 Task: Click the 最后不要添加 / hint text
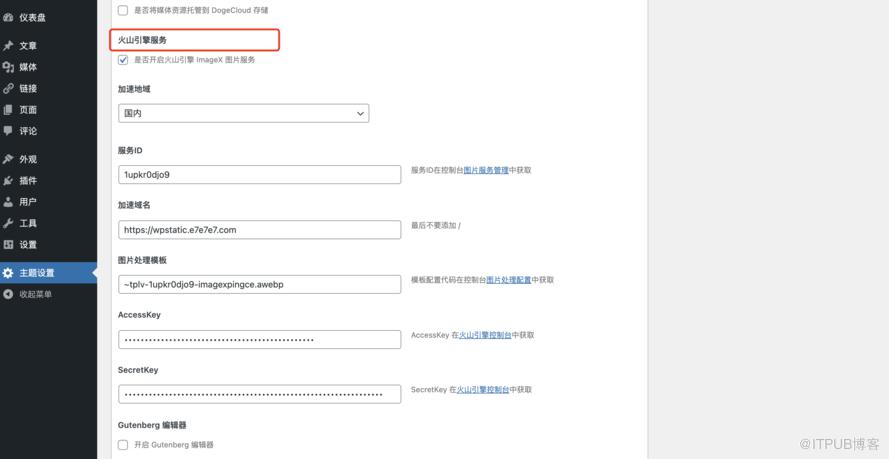click(436, 226)
